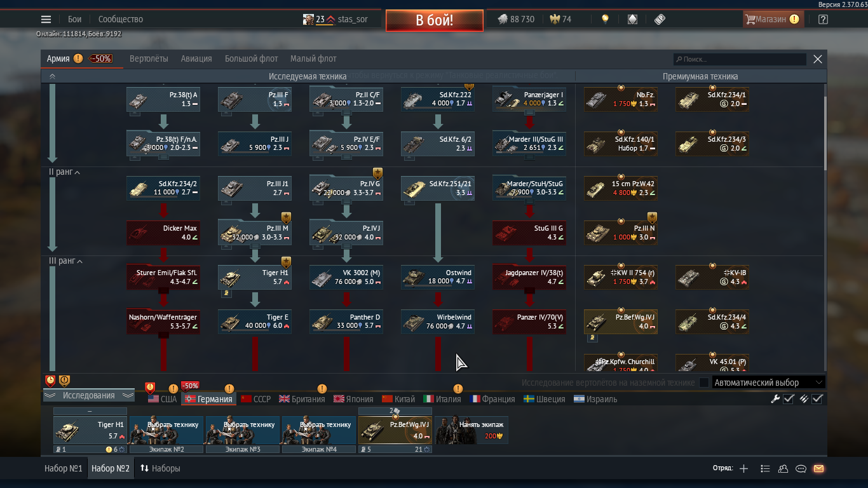
Task: Choose vehicle for Экипаж №2 slot
Action: (x=166, y=430)
